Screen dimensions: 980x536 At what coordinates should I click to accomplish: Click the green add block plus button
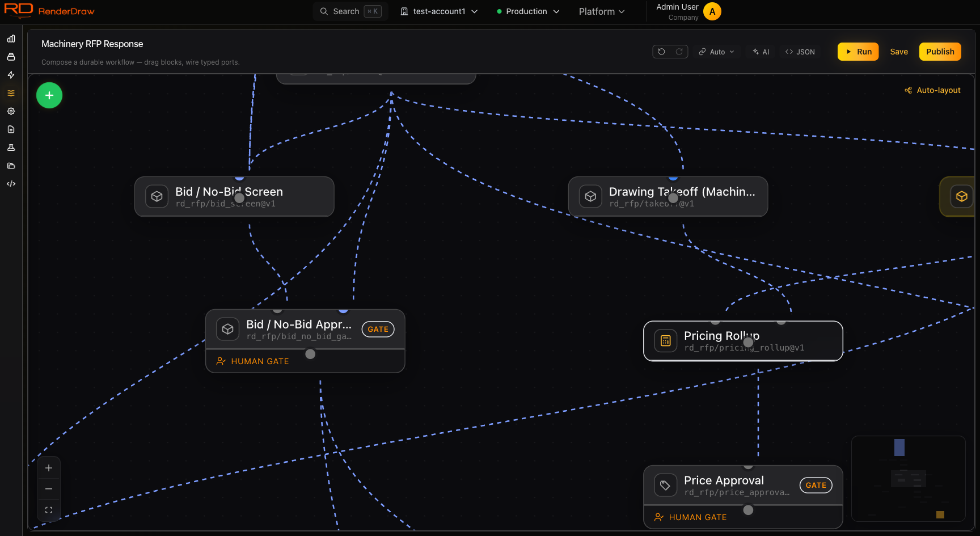click(49, 95)
